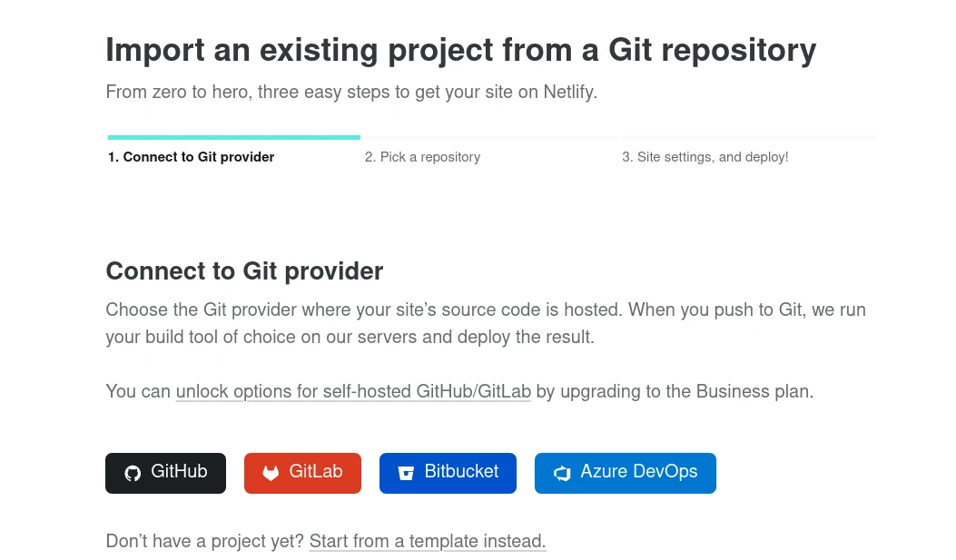This screenshot has height=560, width=956.
Task: Click the Import an existing project main heading
Action: 460,50
